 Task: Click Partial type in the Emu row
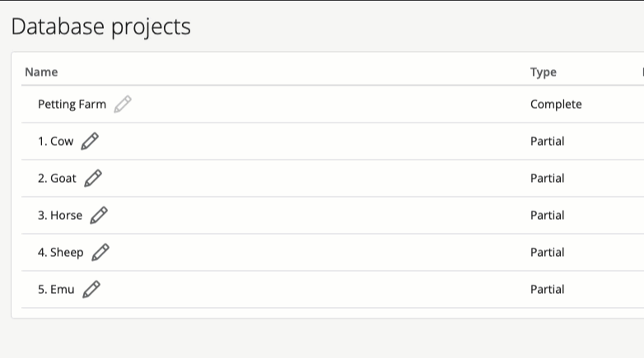[x=547, y=289]
